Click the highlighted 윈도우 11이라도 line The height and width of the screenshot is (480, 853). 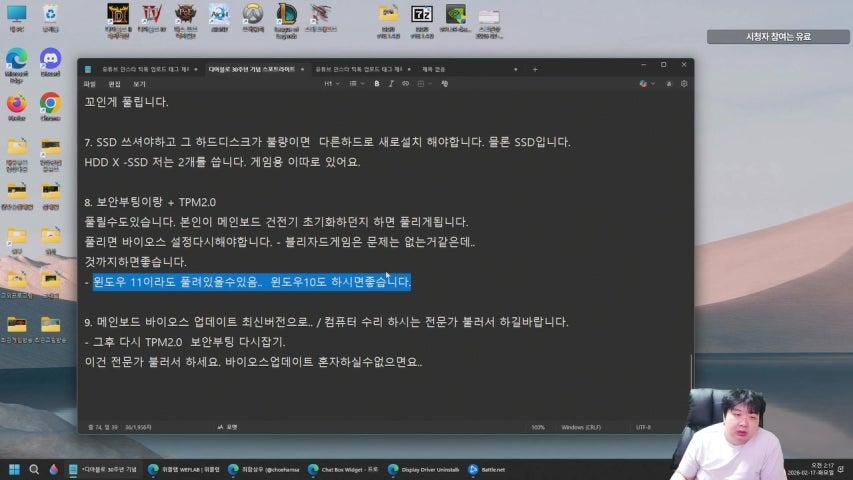point(251,282)
